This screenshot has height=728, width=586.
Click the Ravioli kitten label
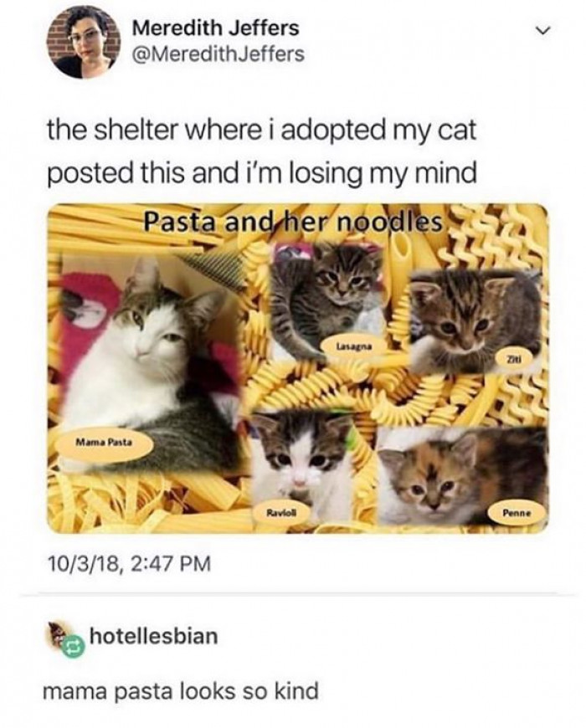click(x=281, y=513)
